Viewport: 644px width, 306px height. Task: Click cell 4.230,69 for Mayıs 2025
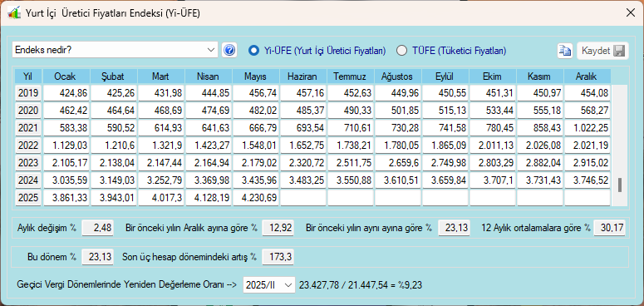pyautogui.click(x=255, y=198)
